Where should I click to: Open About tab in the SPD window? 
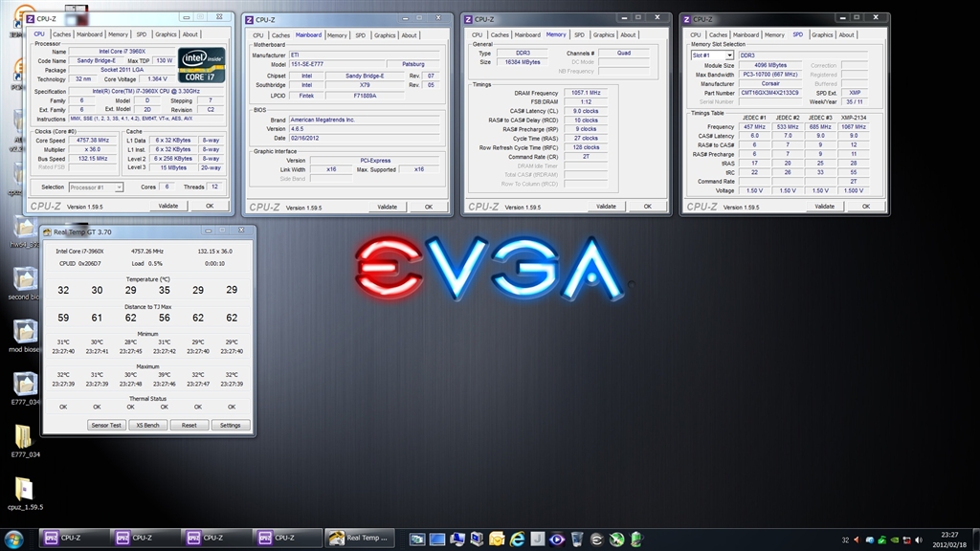847,35
